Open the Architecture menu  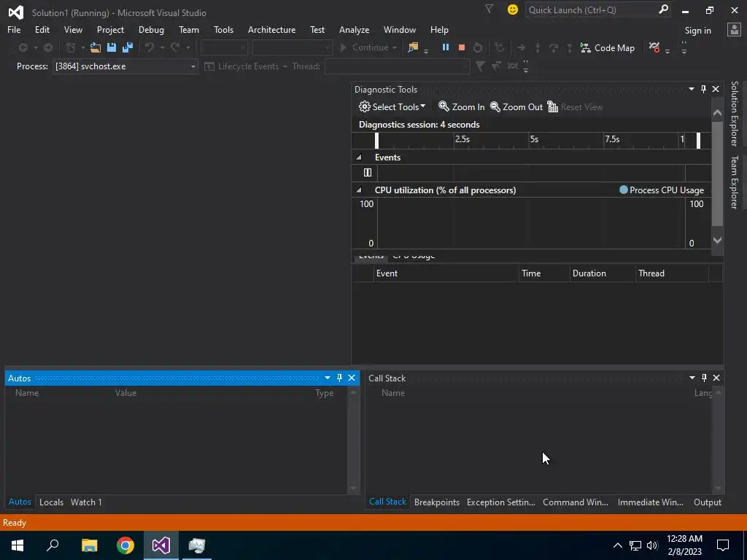(271, 29)
